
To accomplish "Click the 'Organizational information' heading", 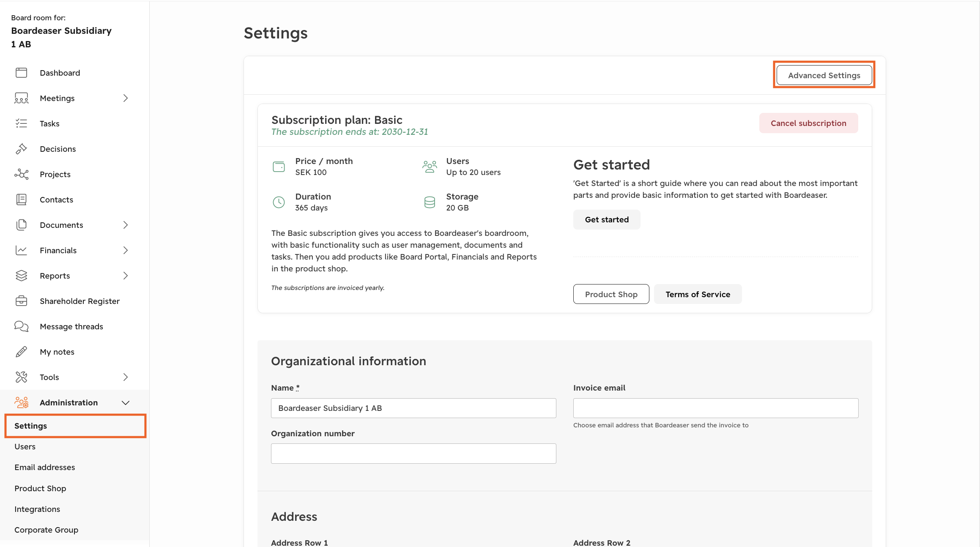I will pyautogui.click(x=348, y=361).
